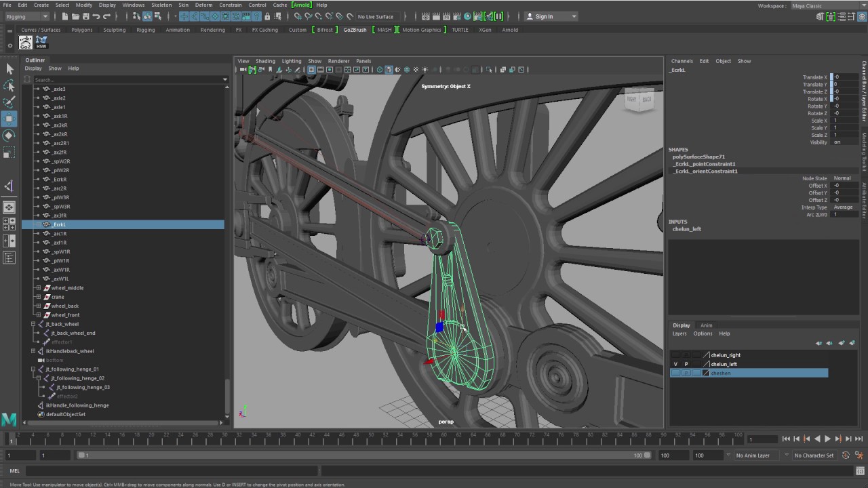
Task: Click the Maya logo home icon
Action: tap(9, 420)
